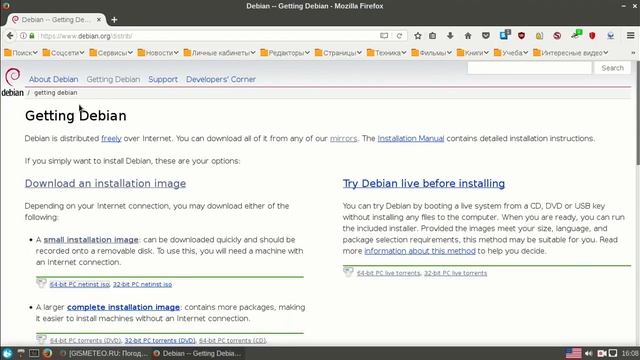The width and height of the screenshot is (640, 360).
Task: Open the network status tray icon
Action: coord(613,353)
